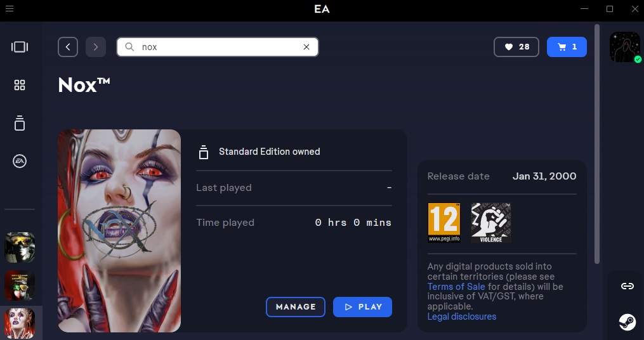Open the shopping cart with 1 item
644x340 pixels.
[x=567, y=47]
